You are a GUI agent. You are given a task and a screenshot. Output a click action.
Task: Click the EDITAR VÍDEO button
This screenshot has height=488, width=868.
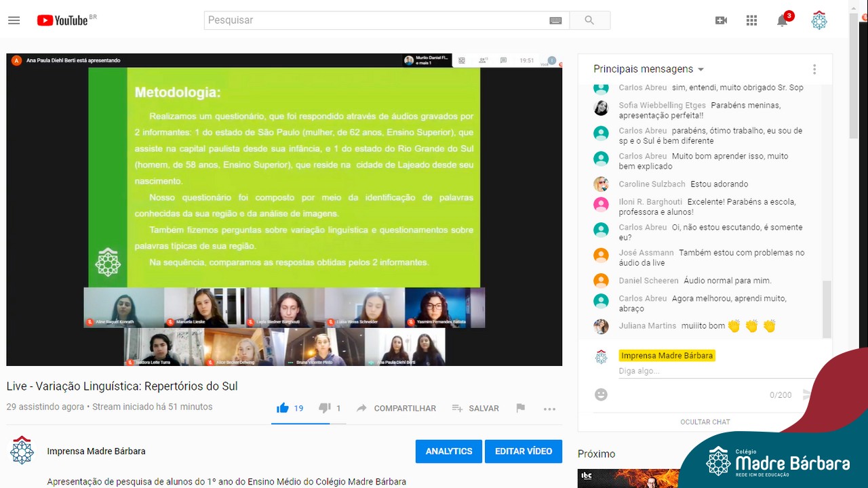tap(523, 451)
